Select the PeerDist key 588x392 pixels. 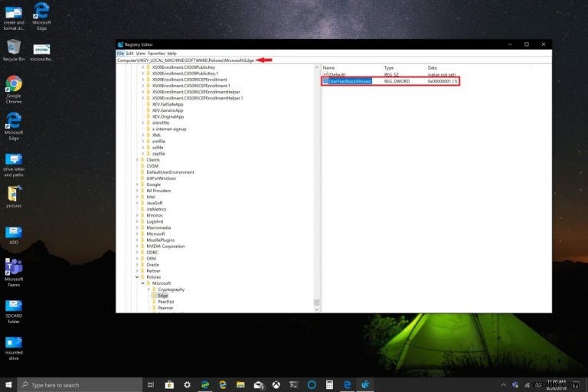click(x=165, y=302)
